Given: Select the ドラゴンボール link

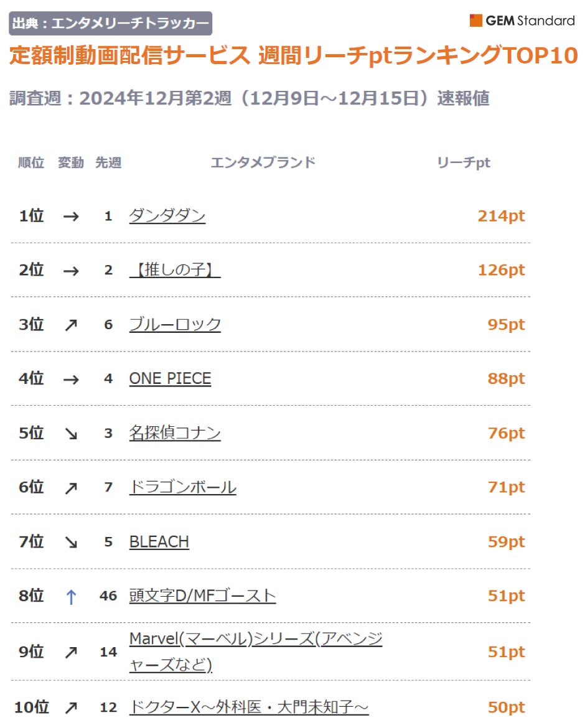Looking at the screenshot, I should click(x=182, y=487).
